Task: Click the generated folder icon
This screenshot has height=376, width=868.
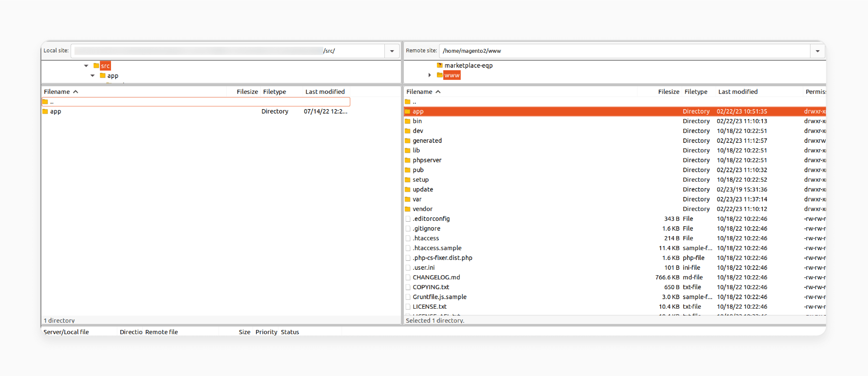Action: 408,141
